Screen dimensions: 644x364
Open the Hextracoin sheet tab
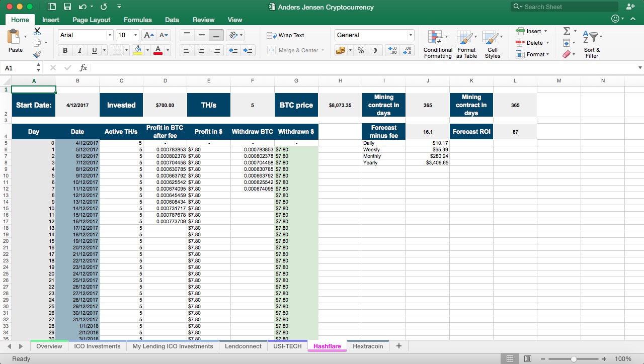pyautogui.click(x=368, y=346)
